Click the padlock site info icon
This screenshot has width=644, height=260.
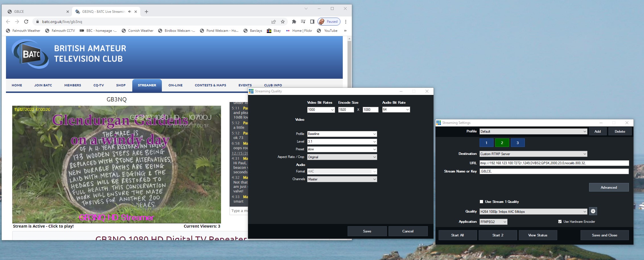(37, 22)
